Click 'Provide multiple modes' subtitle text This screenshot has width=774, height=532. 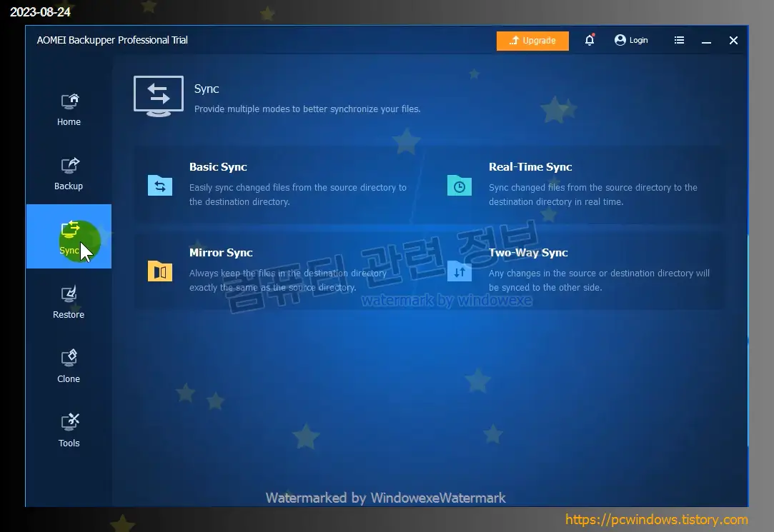tap(307, 109)
